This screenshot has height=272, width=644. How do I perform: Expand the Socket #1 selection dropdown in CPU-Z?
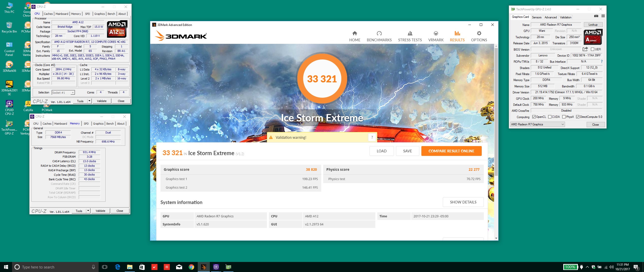click(x=72, y=93)
